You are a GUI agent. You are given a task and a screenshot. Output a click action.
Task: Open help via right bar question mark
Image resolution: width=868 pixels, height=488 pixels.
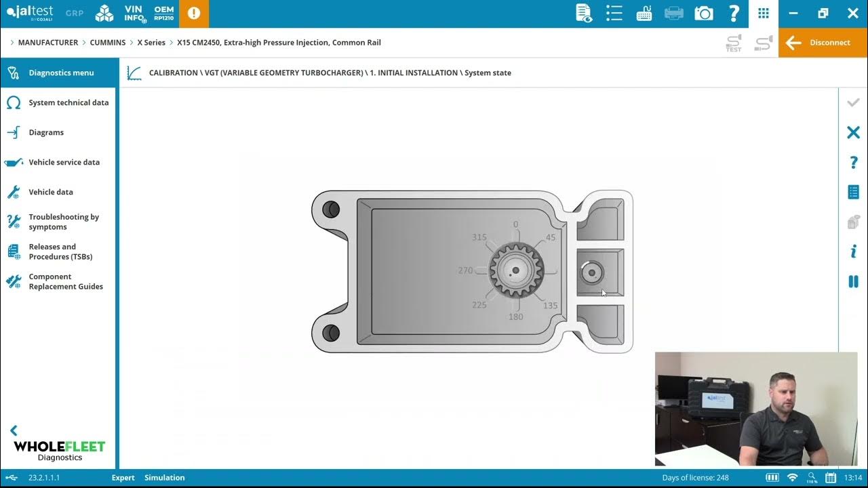tap(853, 163)
